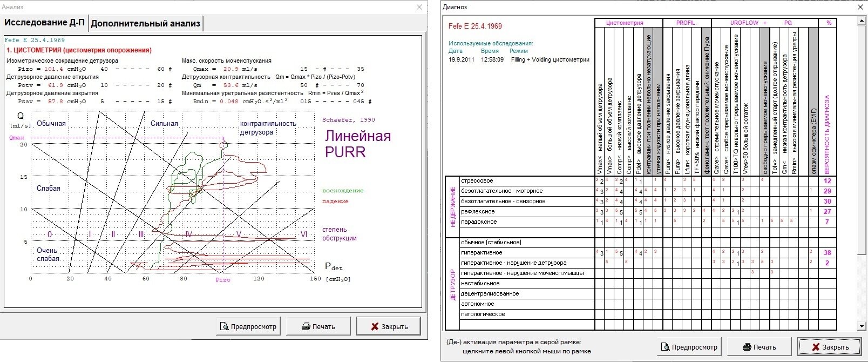868x362 pixels.
Task: Select the Pura> высокое давление закрывания header
Action: (x=677, y=101)
